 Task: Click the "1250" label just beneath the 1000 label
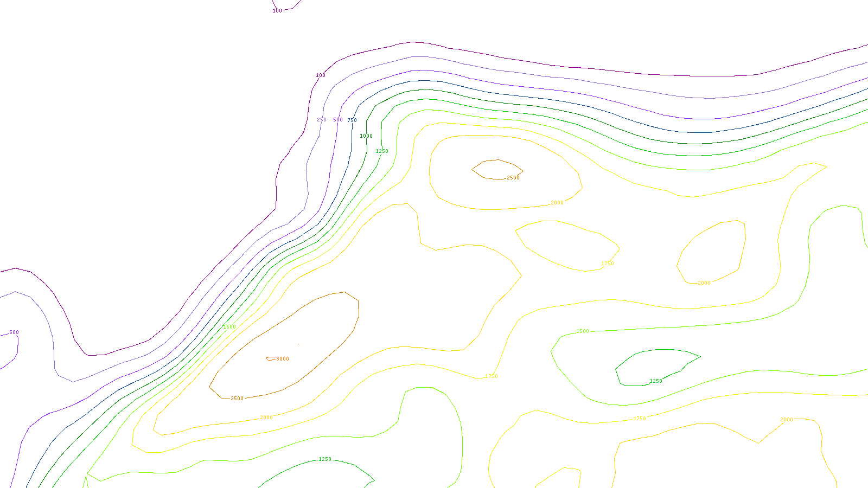pyautogui.click(x=382, y=151)
